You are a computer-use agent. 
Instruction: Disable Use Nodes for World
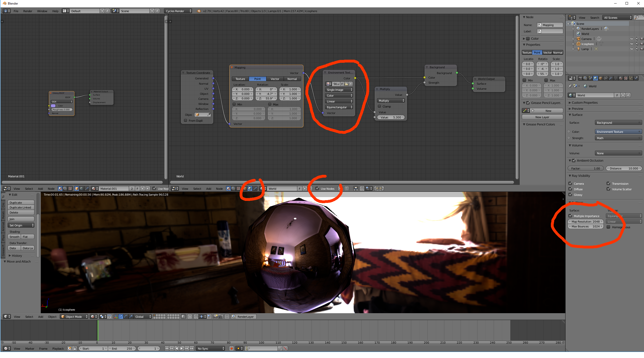317,188
